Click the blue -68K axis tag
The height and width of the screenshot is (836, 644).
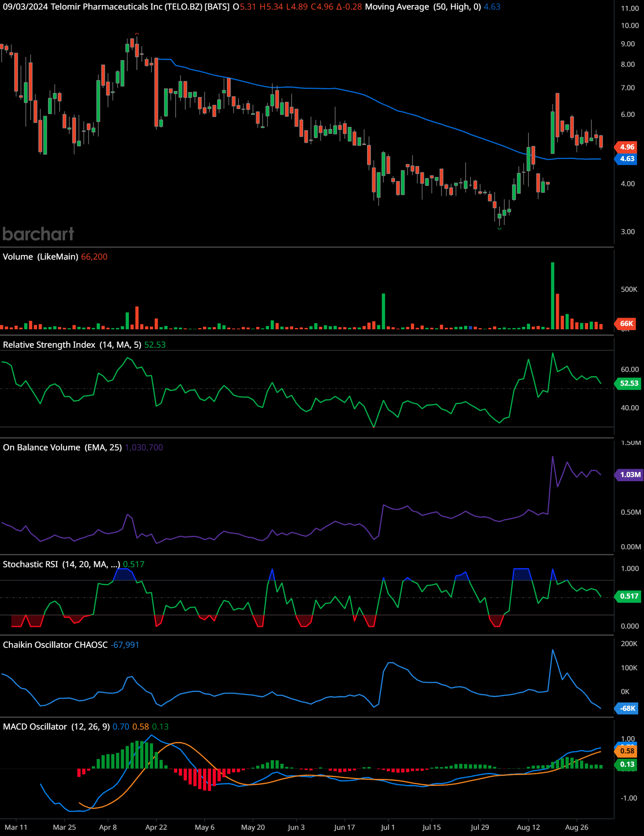coord(627,708)
